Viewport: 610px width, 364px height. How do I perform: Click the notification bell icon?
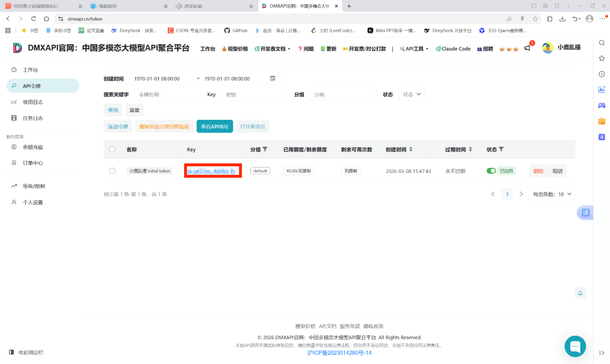pos(580,293)
